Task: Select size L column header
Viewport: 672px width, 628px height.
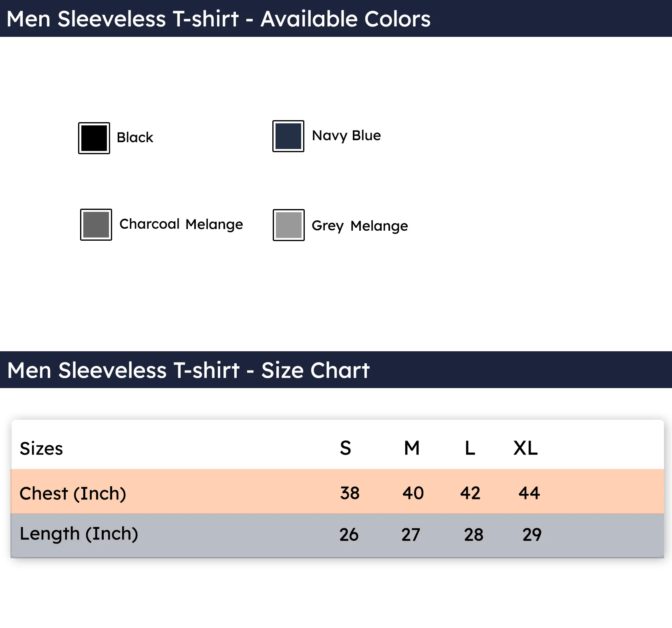Action: click(x=470, y=448)
